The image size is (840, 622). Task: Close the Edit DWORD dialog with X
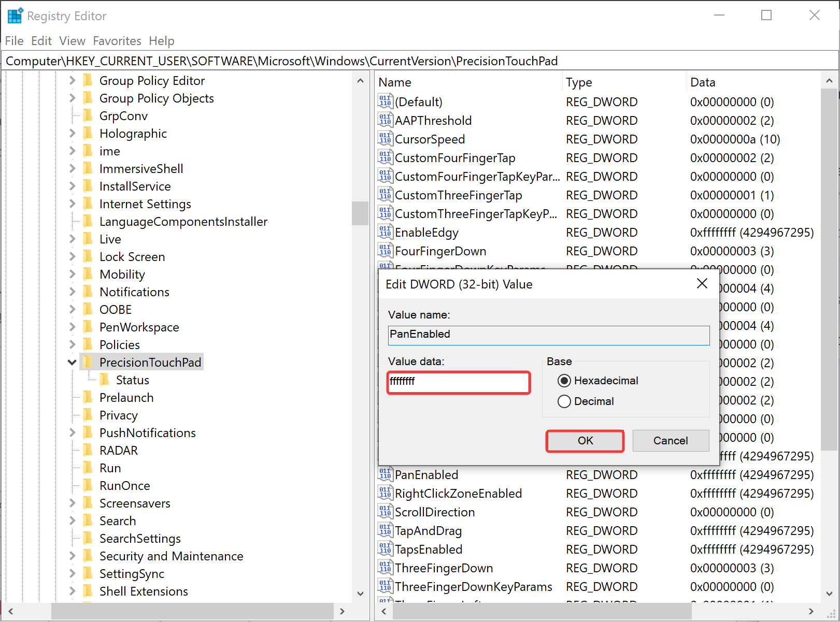[x=702, y=283]
